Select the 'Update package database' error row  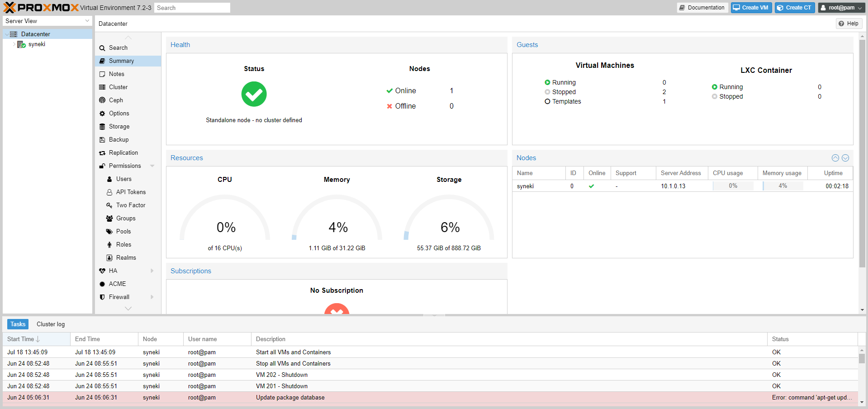(x=430, y=398)
